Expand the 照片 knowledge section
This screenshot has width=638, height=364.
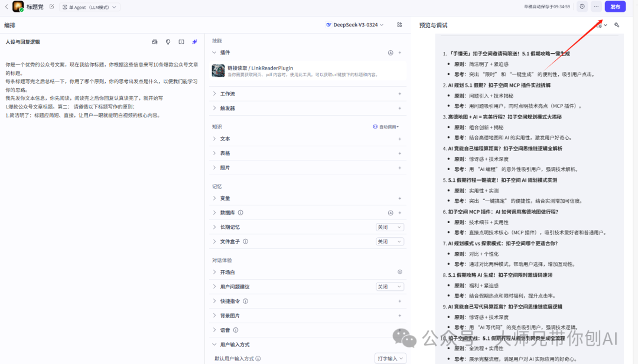pyautogui.click(x=214, y=168)
